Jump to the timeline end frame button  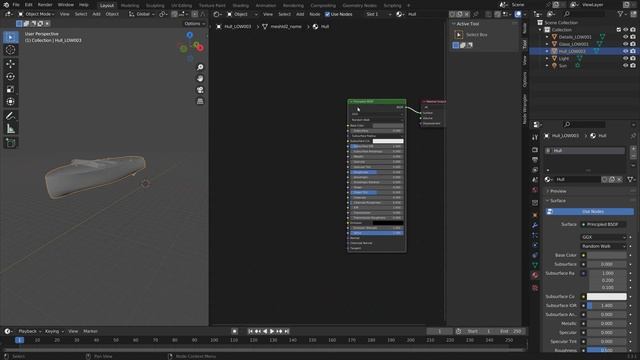[287, 331]
